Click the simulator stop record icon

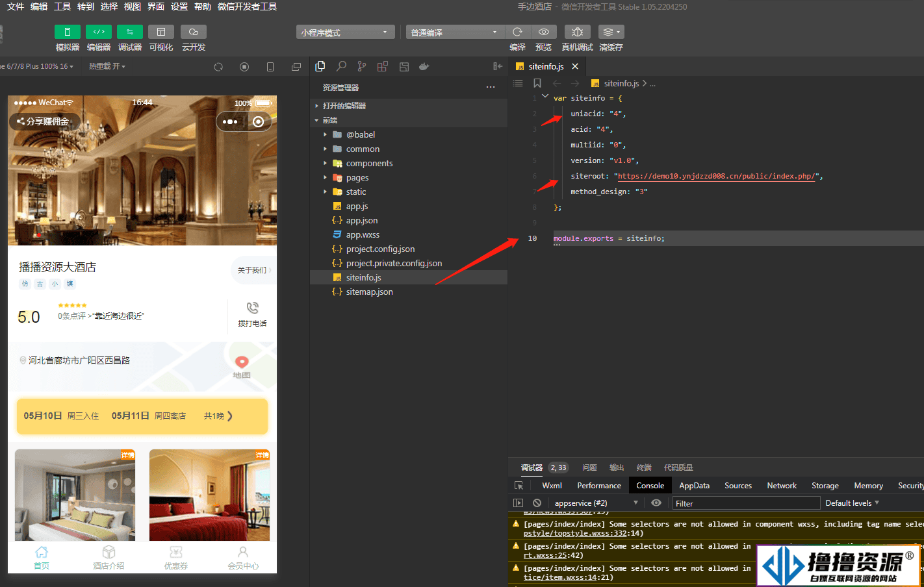244,67
